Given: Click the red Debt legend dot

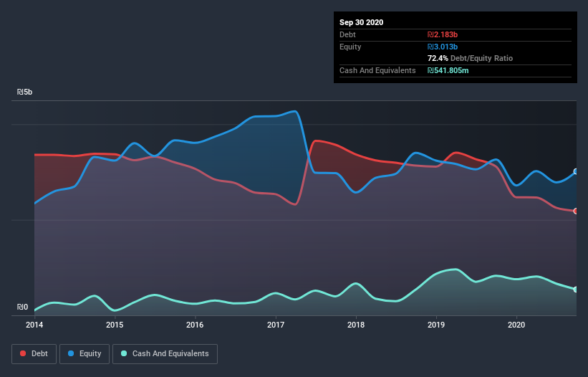Looking at the screenshot, I should pyautogui.click(x=23, y=353).
